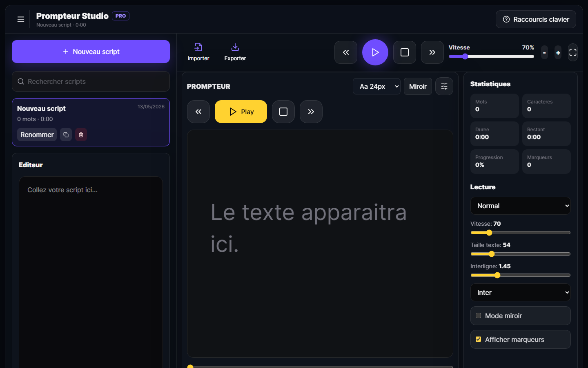Stop playback in the top toolbar
588x368 pixels.
(405, 52)
